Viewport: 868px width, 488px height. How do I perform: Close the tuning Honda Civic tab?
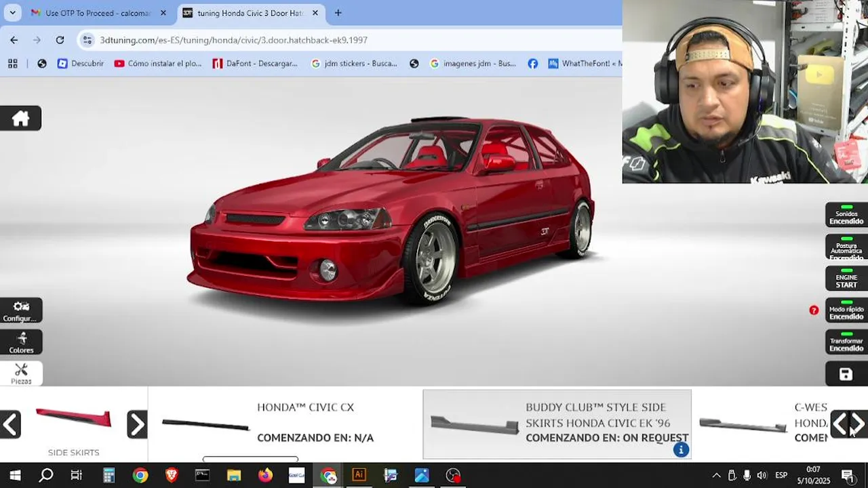[x=315, y=13]
